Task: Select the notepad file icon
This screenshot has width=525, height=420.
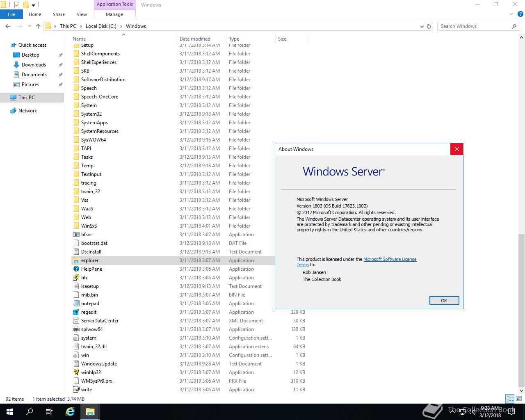Action: [x=76, y=304]
